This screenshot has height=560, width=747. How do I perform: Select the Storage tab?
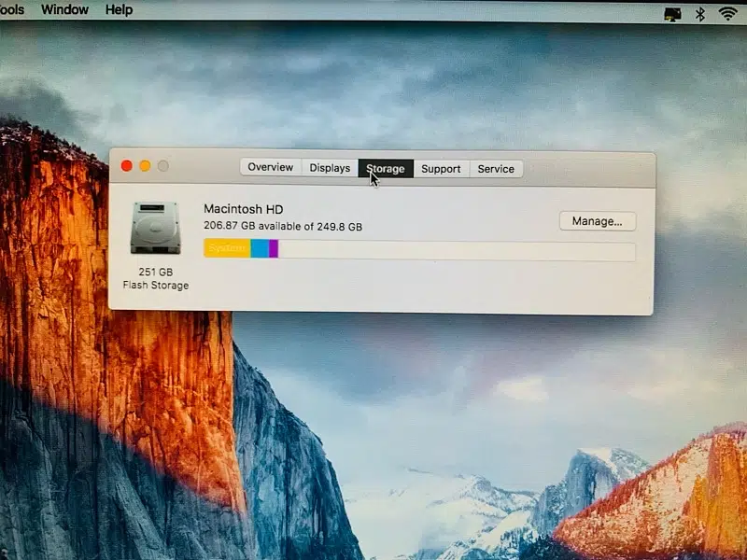pyautogui.click(x=386, y=169)
